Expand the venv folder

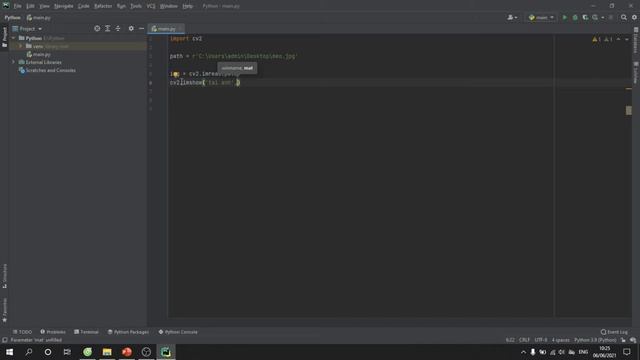[20, 46]
